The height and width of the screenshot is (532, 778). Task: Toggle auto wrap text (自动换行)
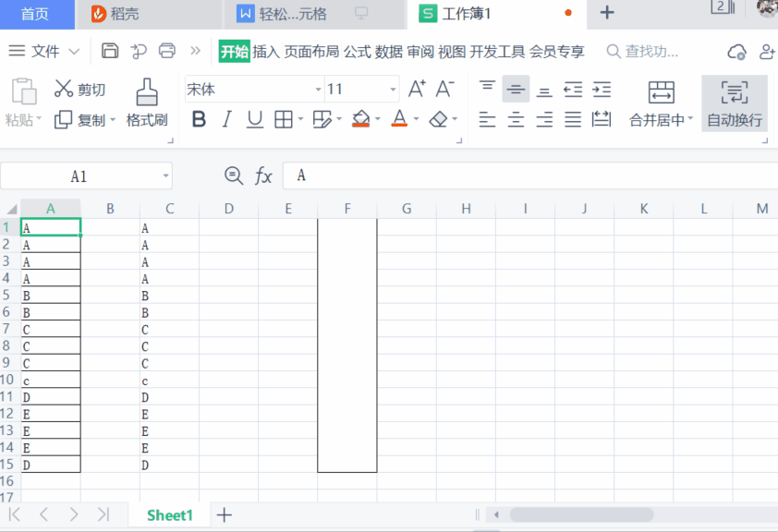(734, 103)
